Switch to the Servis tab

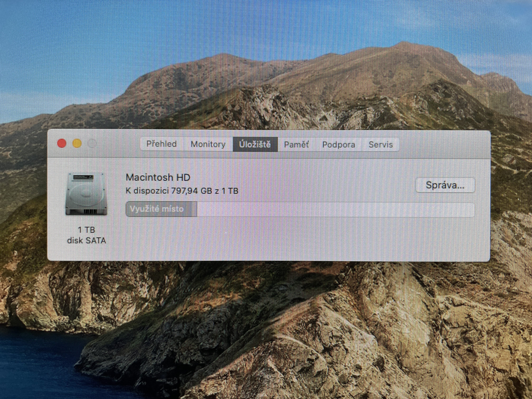tap(381, 145)
